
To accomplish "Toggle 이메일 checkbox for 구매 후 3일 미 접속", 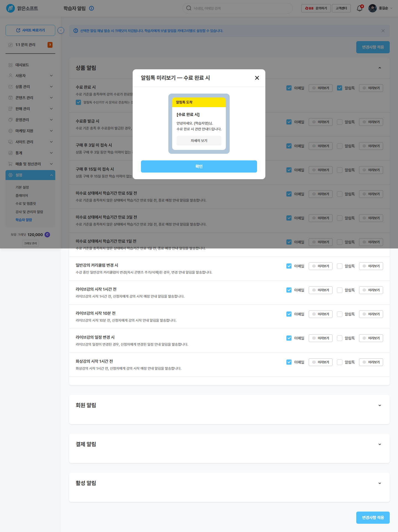I will coord(289,146).
